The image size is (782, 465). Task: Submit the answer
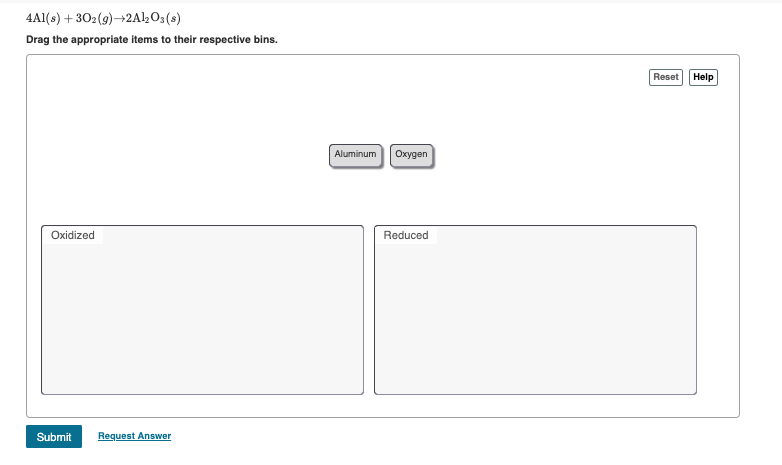[x=54, y=437]
